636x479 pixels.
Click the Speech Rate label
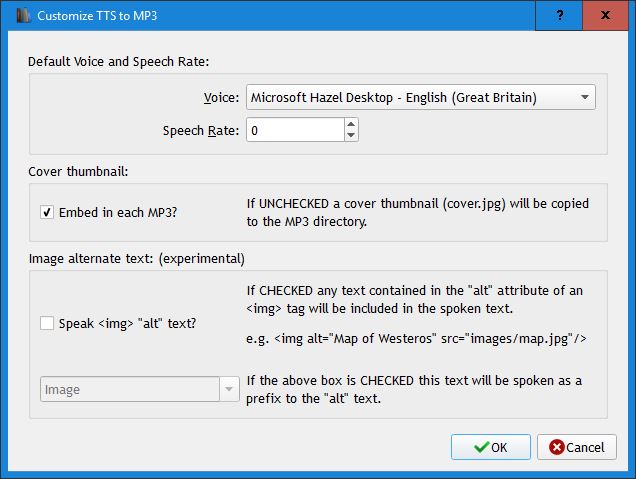pyautogui.click(x=200, y=130)
